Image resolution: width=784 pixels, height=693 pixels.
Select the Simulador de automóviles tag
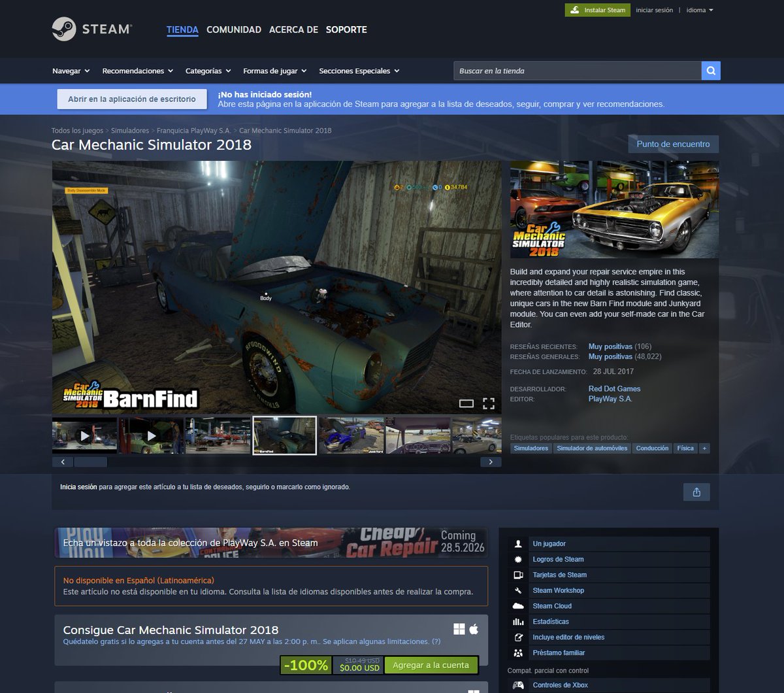click(592, 448)
